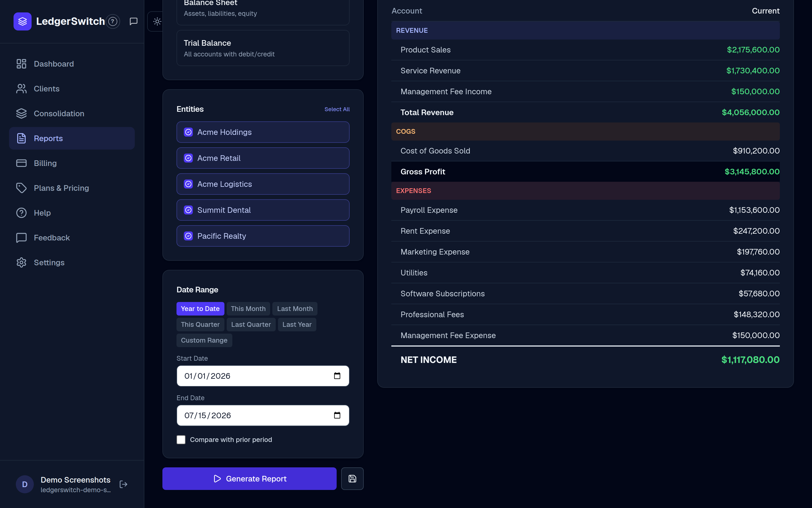Image resolution: width=812 pixels, height=508 pixels.
Task: Click the Feedback speech bubble icon
Action: (x=21, y=238)
